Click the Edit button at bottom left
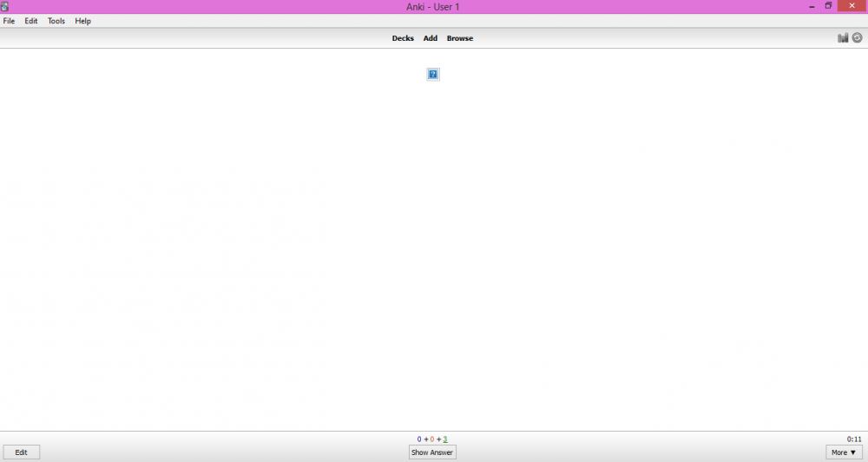This screenshot has width=868, height=462. click(21, 452)
